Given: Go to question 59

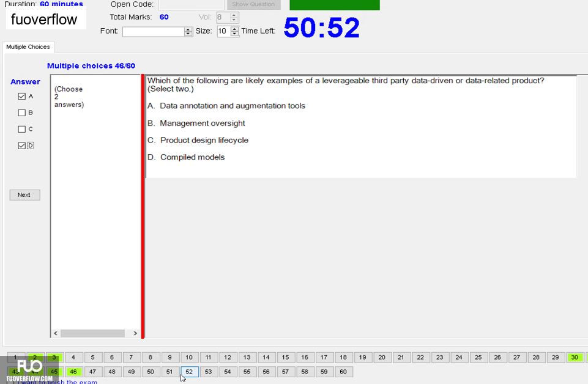Looking at the screenshot, I should point(324,372).
